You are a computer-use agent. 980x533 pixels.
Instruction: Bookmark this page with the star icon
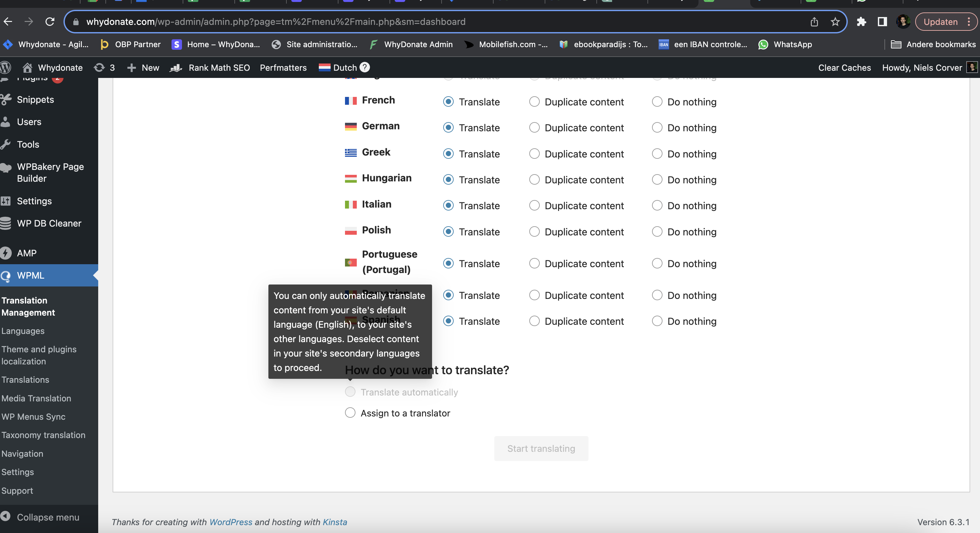[x=835, y=22]
